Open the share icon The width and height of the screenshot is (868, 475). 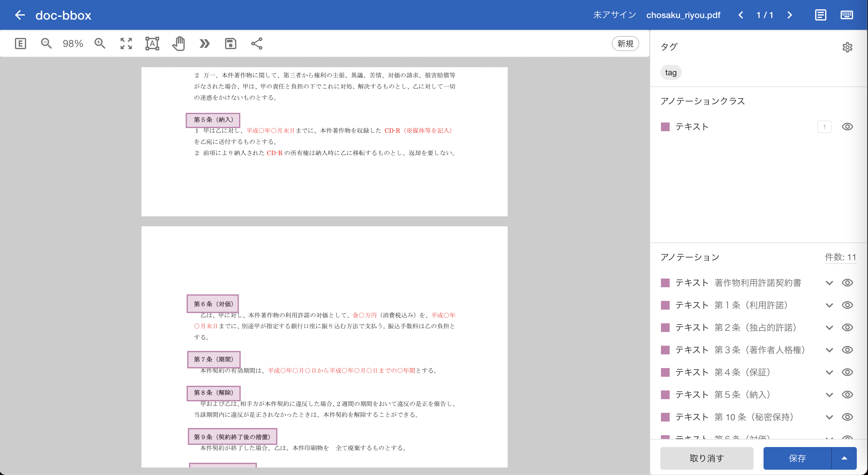[x=257, y=44]
